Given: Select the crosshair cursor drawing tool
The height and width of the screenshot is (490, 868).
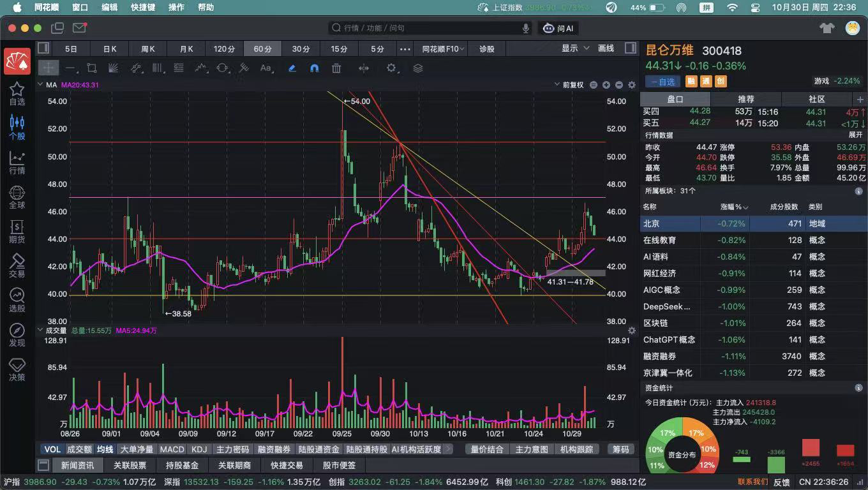Looking at the screenshot, I should (x=49, y=68).
